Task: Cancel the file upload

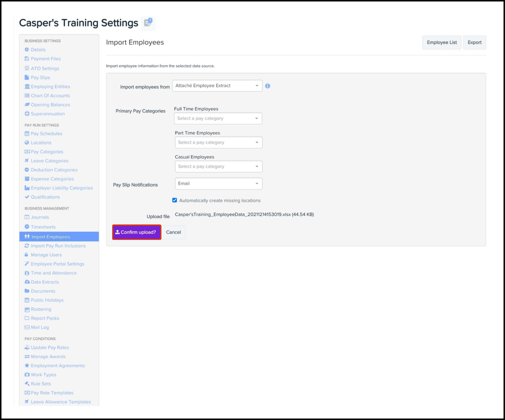Action: click(x=173, y=232)
